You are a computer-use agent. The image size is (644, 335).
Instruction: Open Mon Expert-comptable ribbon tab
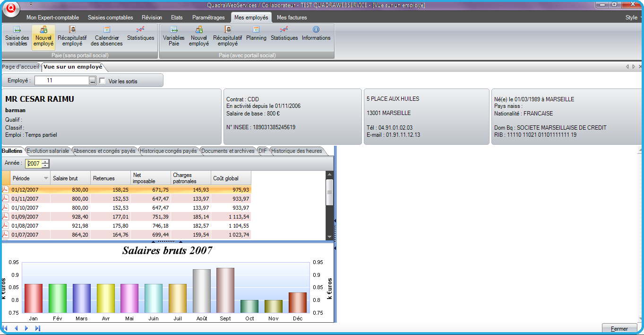[52, 18]
